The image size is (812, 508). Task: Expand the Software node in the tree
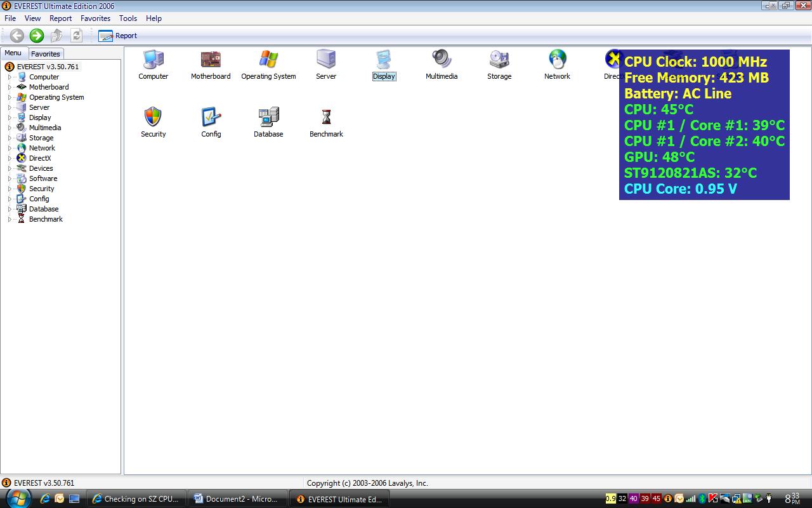click(10, 178)
